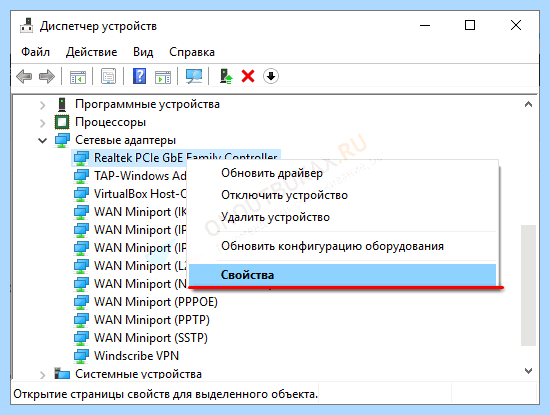The height and width of the screenshot is (415, 550).
Task: Select the TAP-Windows adapter entry
Action: (x=140, y=176)
